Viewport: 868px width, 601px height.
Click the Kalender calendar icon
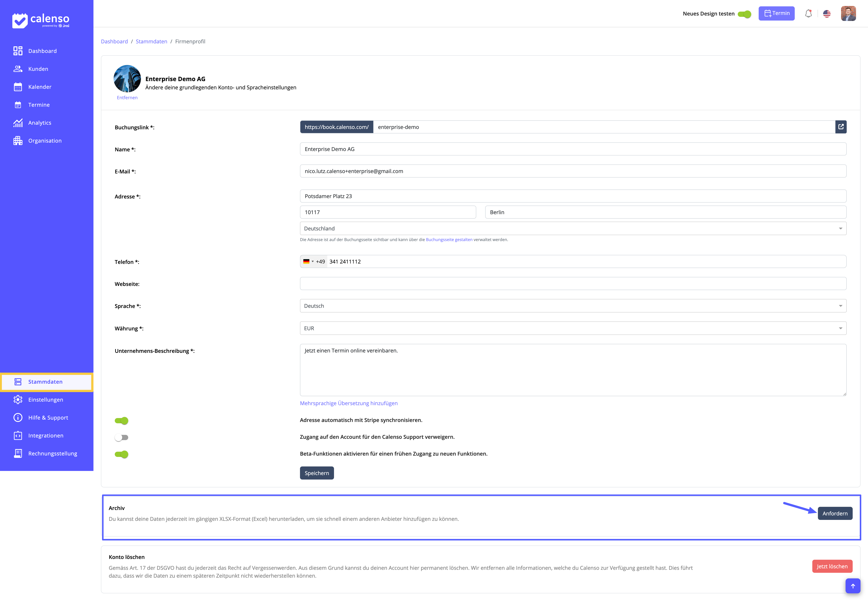18,87
